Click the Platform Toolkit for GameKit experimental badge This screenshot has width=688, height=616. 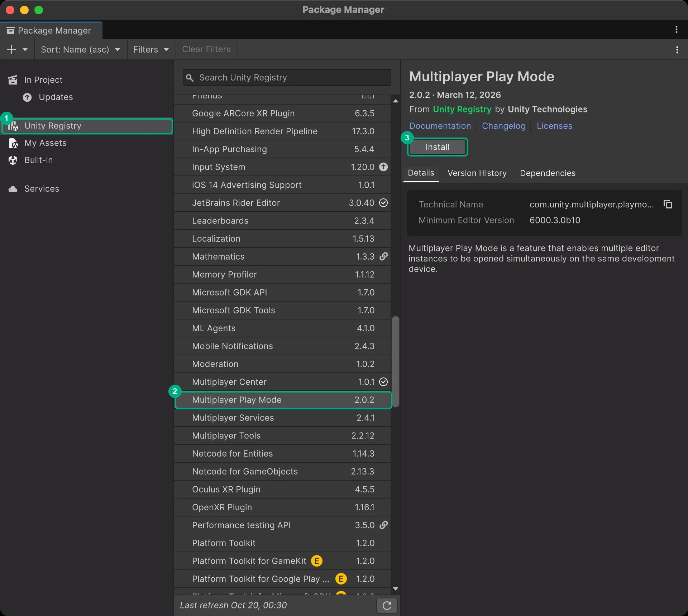click(317, 561)
